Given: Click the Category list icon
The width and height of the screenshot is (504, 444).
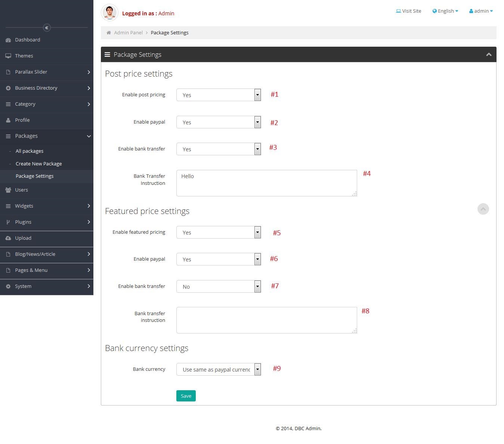Looking at the screenshot, I should pyautogui.click(x=8, y=104).
